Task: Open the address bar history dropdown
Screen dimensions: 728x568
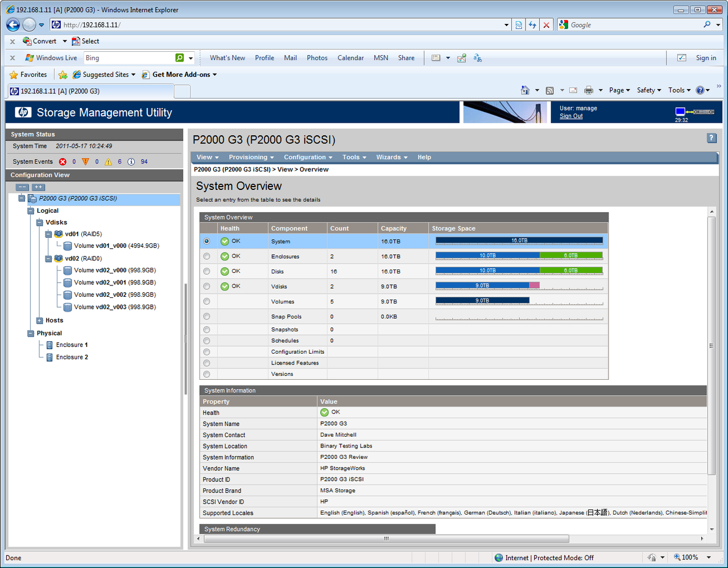Action: click(x=507, y=25)
